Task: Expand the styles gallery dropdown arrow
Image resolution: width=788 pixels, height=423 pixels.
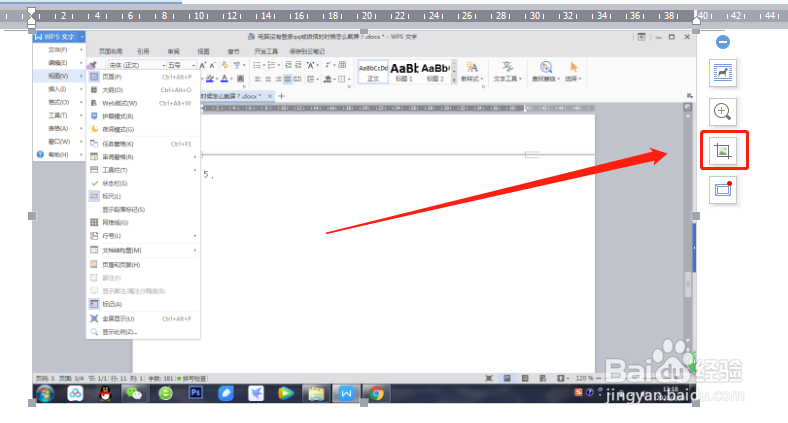Action: pos(454,79)
